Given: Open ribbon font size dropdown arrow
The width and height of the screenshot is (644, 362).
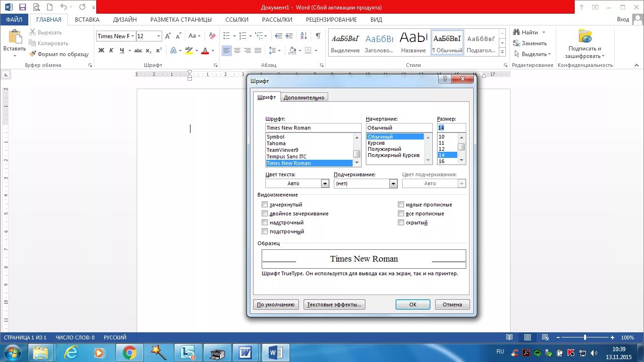Looking at the screenshot, I should [158, 36].
